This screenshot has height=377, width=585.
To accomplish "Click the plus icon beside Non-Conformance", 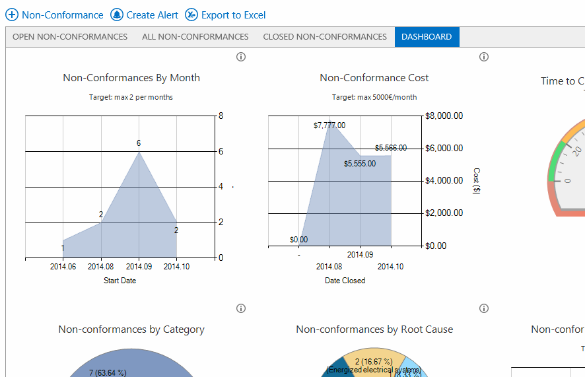I will click(12, 15).
